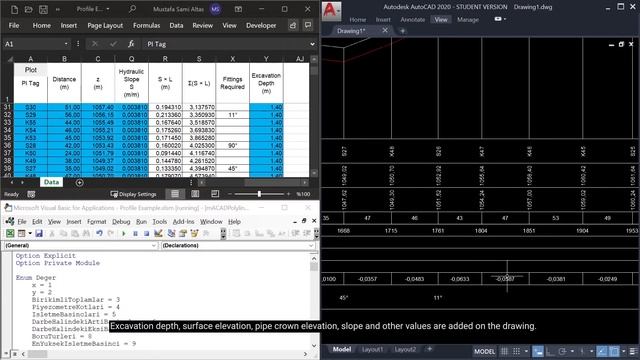Screen dimensions: 640x360
Task: Click the Reset stop icon in VBA toolbar
Action: pos(147,233)
